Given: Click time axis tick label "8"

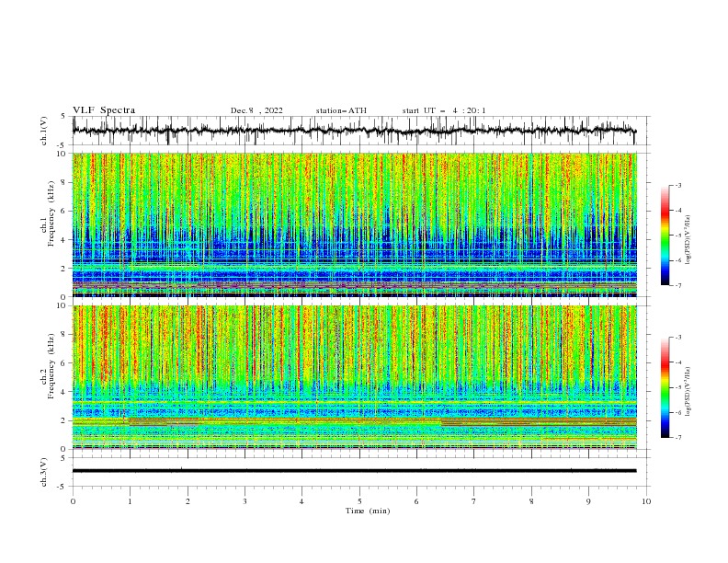Looking at the screenshot, I should pyautogui.click(x=531, y=501).
